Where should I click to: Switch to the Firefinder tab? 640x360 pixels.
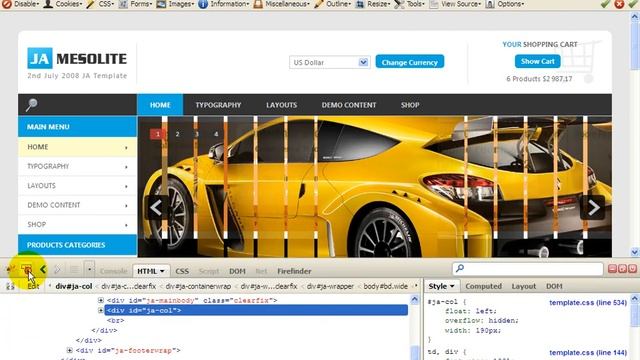(294, 271)
